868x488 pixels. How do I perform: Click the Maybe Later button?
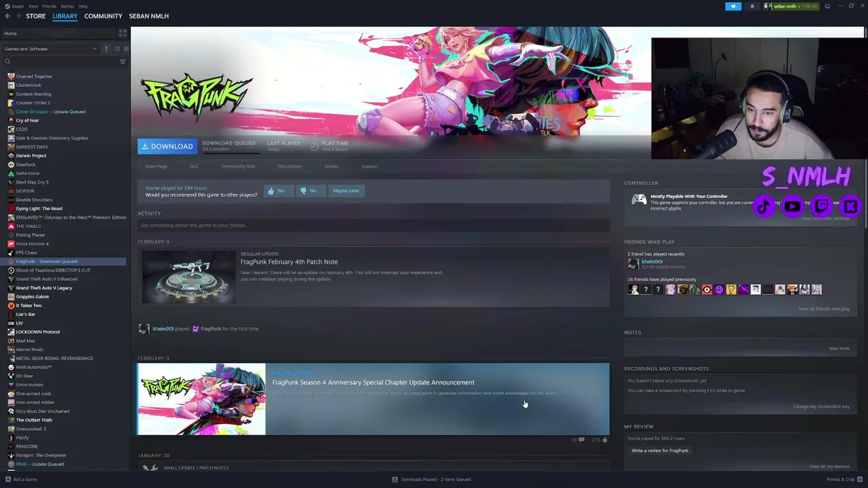tap(346, 190)
